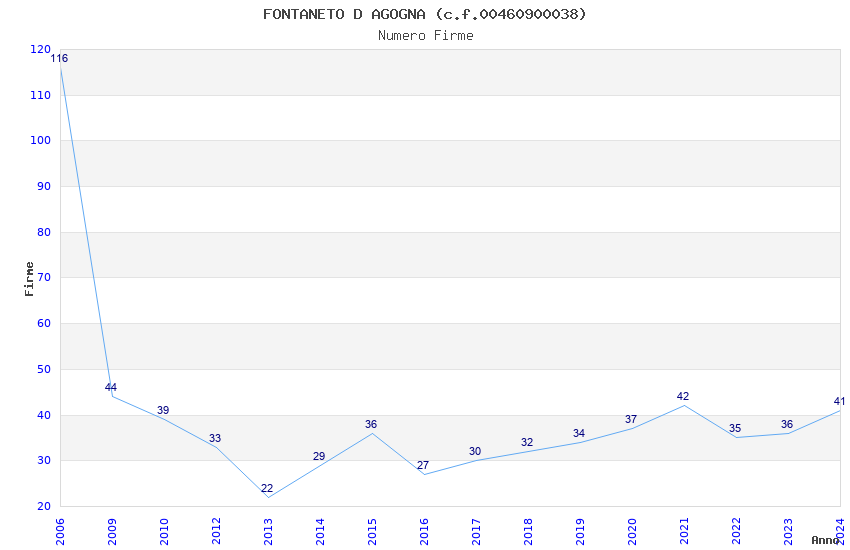Click y-axis tick value 70
The width and height of the screenshot is (850, 550).
[44, 277]
